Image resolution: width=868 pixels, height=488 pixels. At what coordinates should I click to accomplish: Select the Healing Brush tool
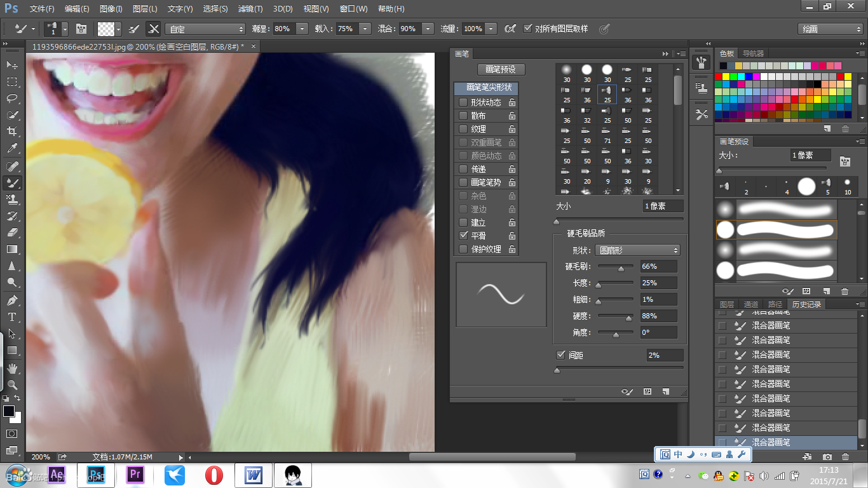point(12,166)
